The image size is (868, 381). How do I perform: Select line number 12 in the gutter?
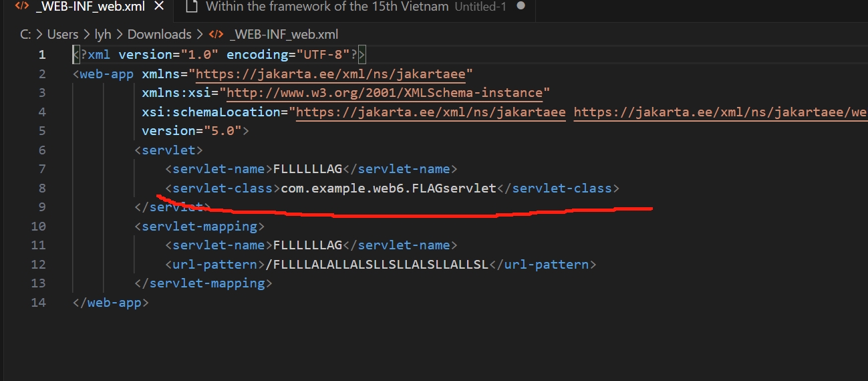tap(39, 265)
